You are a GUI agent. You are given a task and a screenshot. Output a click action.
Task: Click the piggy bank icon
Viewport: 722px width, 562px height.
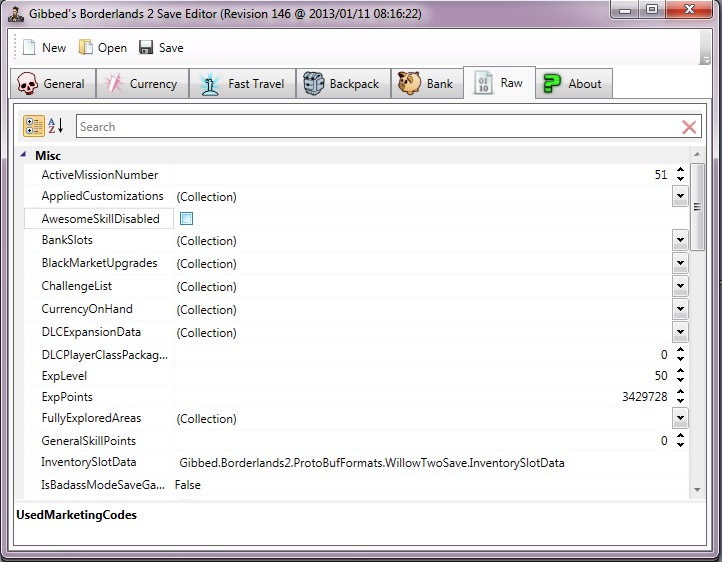click(x=409, y=83)
